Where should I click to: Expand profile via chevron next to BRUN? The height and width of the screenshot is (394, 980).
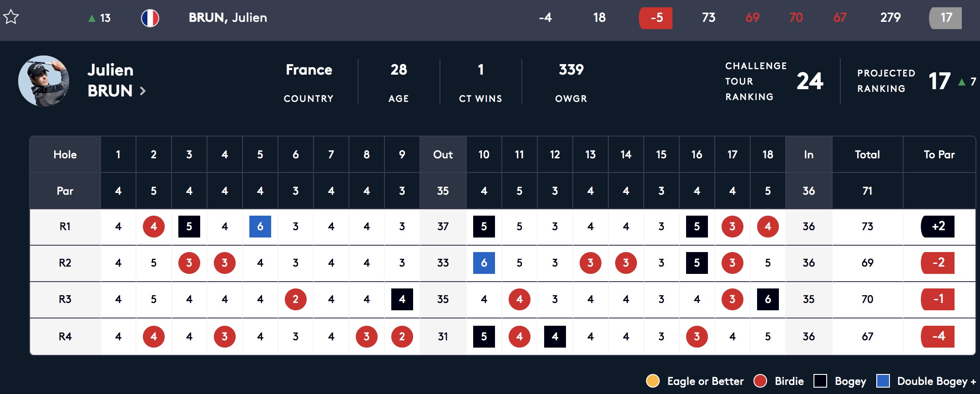click(x=143, y=91)
